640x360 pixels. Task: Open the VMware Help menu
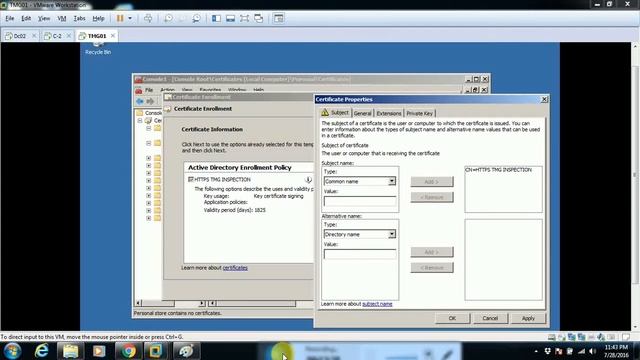point(98,18)
